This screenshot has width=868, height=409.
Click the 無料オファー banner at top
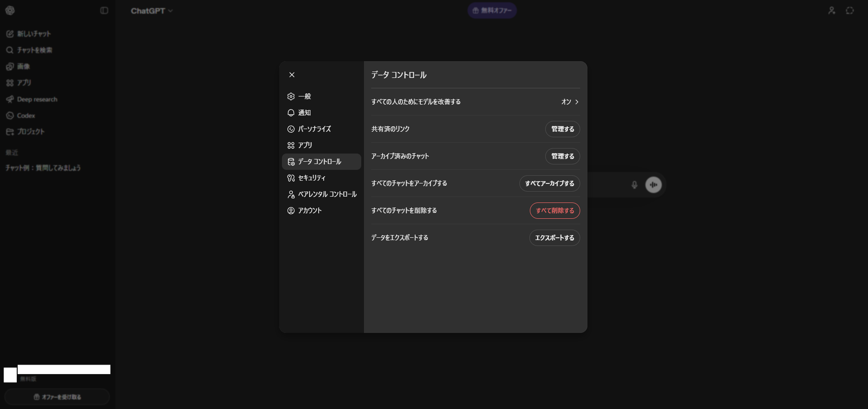click(x=492, y=10)
